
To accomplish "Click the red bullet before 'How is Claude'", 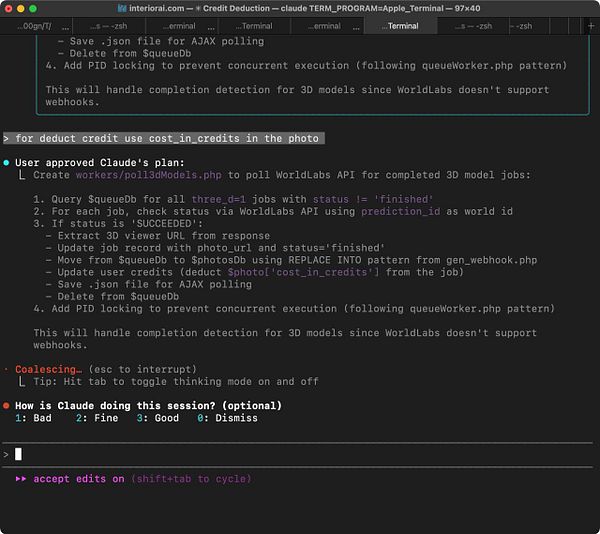I will pyautogui.click(x=6, y=406).
